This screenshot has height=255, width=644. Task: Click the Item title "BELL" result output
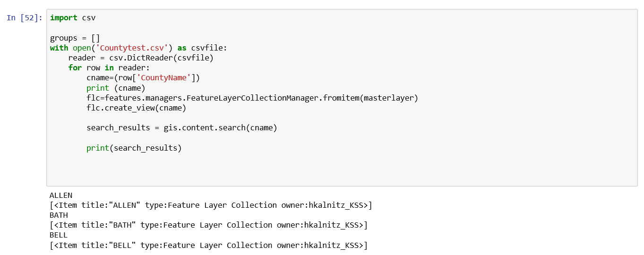[x=208, y=246]
